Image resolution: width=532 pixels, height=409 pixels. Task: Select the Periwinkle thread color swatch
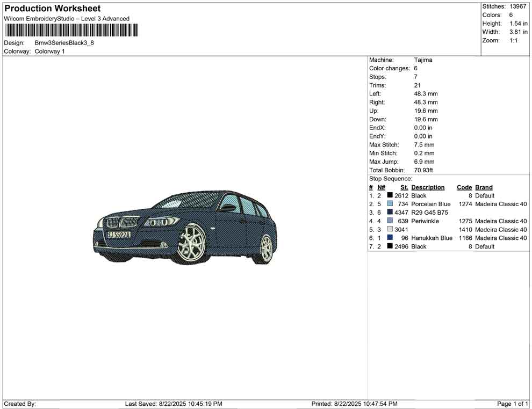390,221
